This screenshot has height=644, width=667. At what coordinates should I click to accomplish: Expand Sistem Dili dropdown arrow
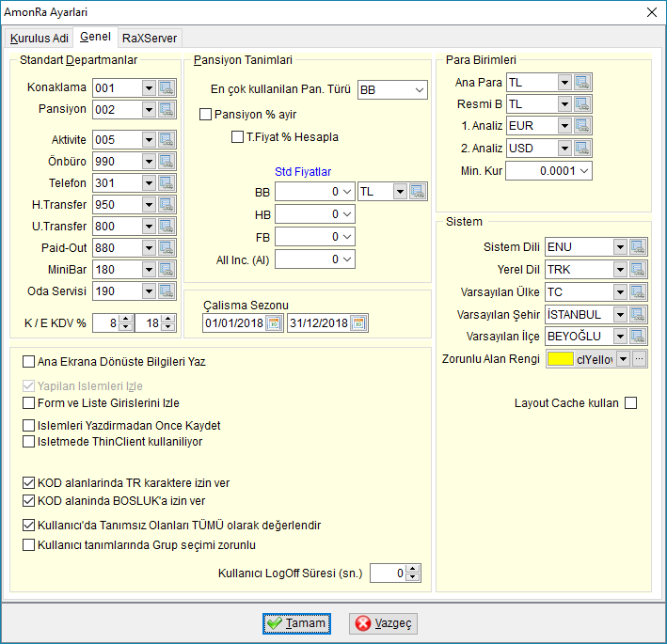(620, 247)
